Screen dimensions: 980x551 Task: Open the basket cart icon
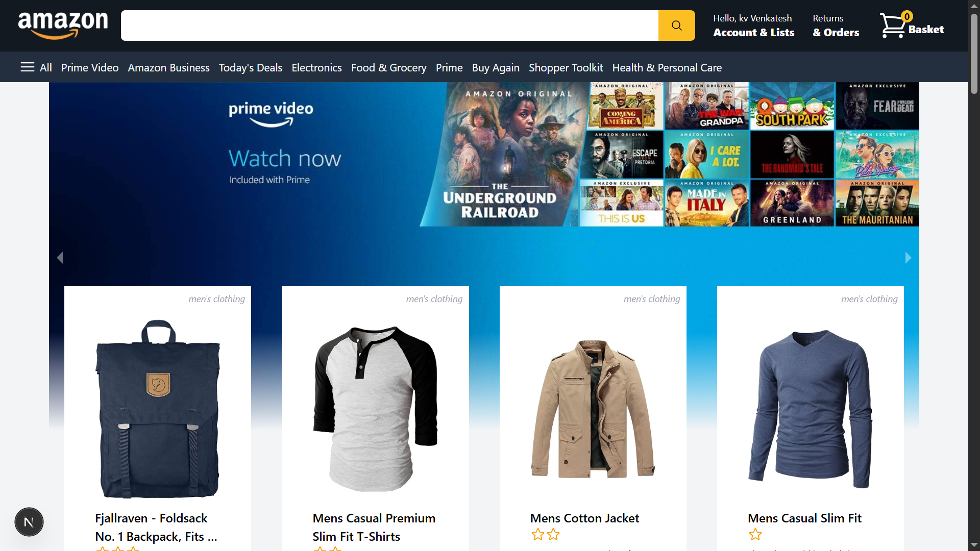click(894, 25)
